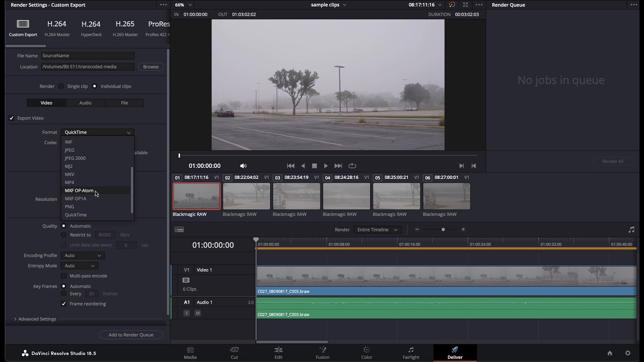Open the Cut page

(x=234, y=353)
